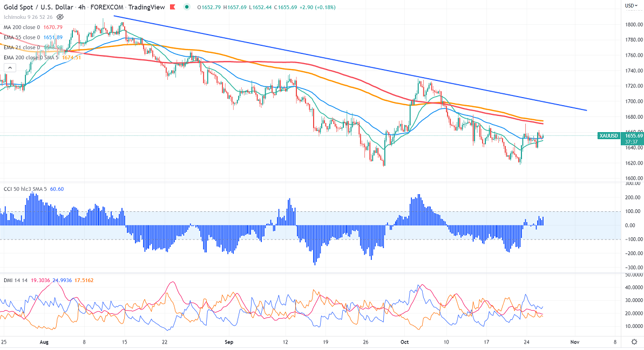644x350 pixels.
Task: Click the TradingView source label
Action: (x=147, y=7)
